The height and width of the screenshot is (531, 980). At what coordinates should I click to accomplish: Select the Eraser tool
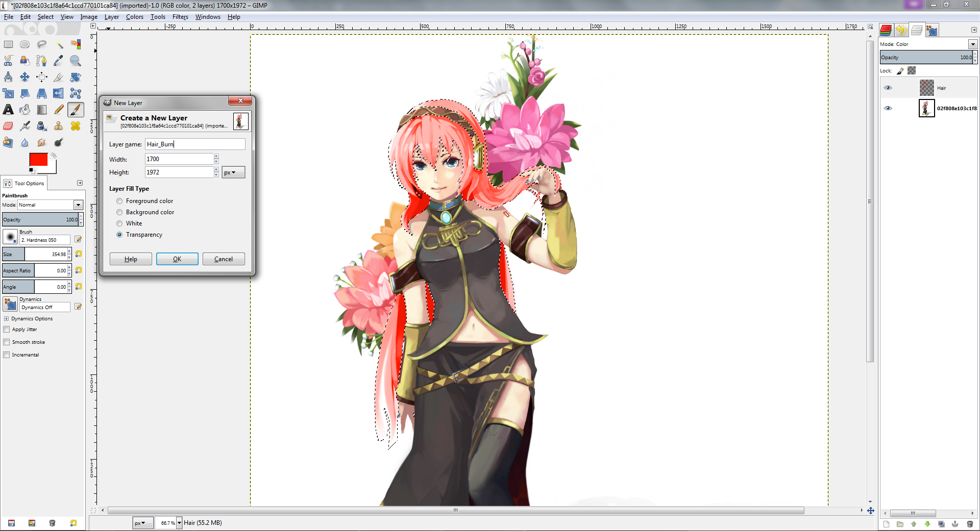point(8,126)
